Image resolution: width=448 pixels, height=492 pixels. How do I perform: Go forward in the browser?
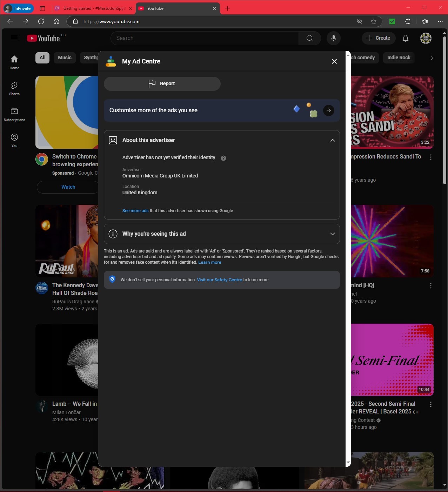[x=26, y=21]
